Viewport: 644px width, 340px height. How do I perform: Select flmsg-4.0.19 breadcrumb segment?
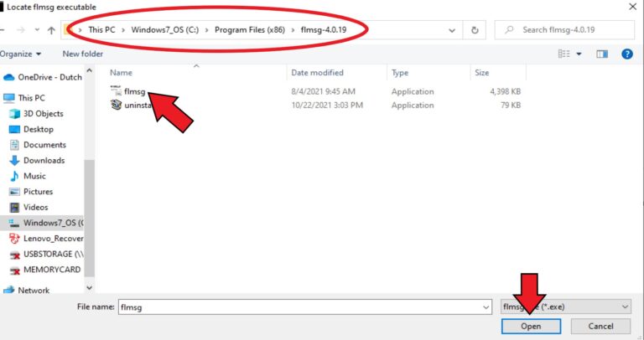point(323,29)
